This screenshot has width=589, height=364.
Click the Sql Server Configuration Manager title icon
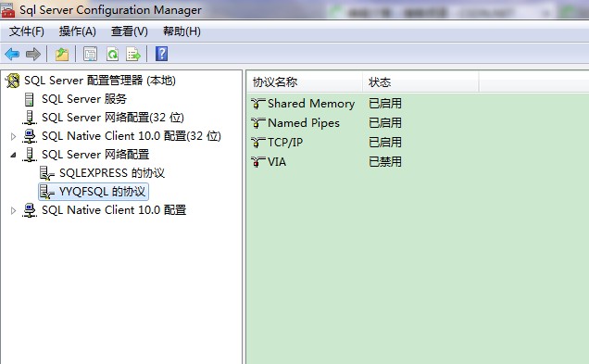point(7,9)
